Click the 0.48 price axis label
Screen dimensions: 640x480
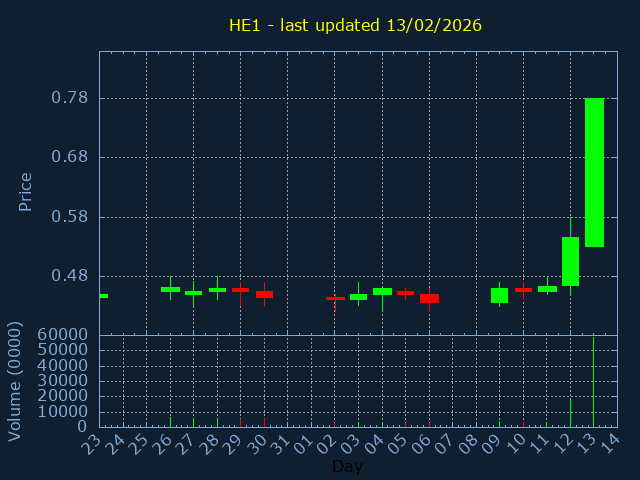click(69, 276)
